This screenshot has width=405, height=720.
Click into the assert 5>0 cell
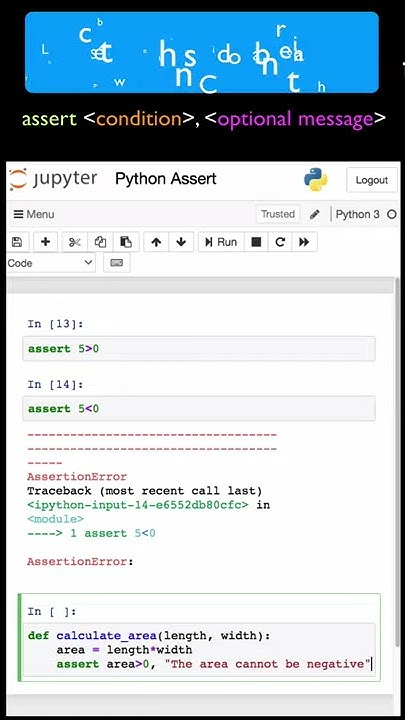click(199, 349)
